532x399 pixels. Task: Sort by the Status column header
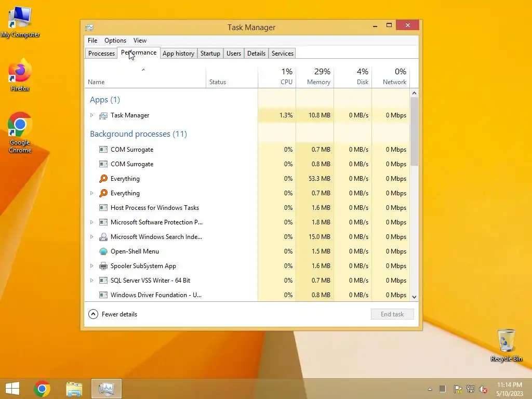[x=232, y=77]
